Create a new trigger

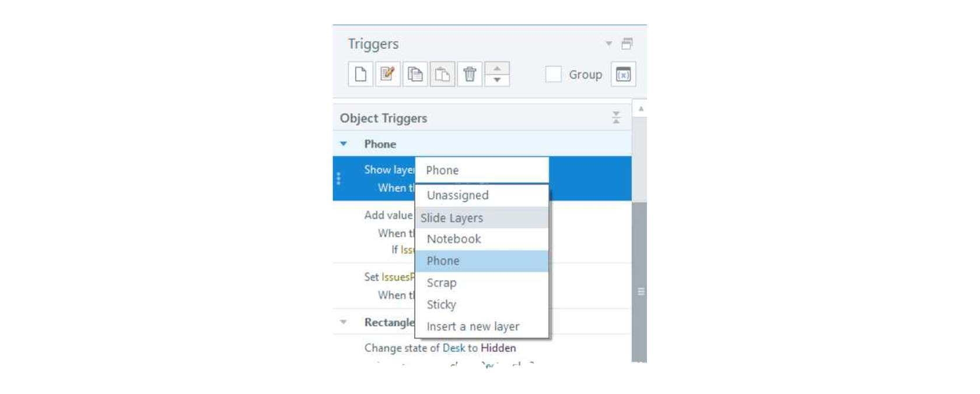tap(360, 74)
